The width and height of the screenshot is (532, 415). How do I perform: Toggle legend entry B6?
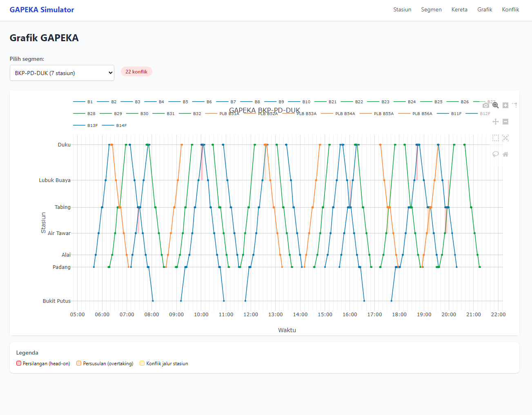203,102
